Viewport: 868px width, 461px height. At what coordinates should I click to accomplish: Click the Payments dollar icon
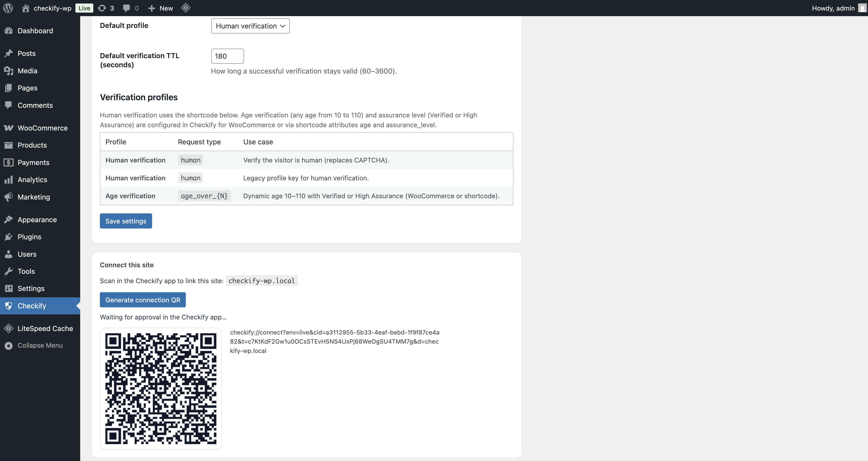pyautogui.click(x=9, y=162)
